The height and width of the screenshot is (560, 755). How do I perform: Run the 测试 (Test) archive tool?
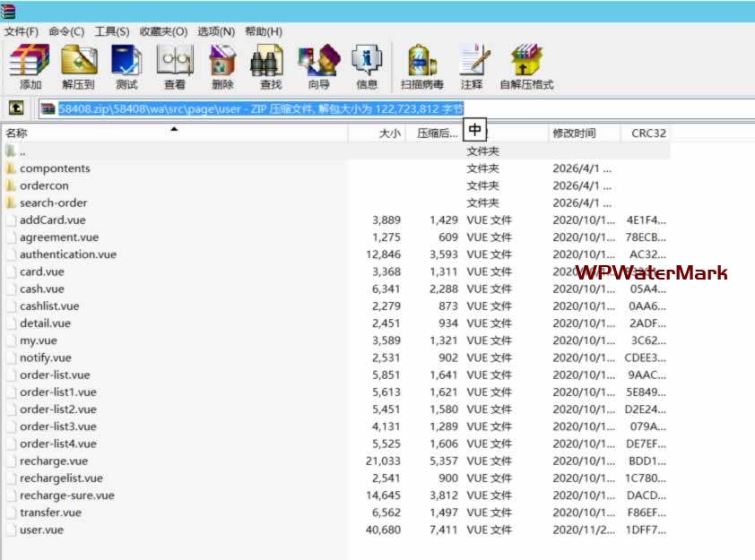pos(126,66)
